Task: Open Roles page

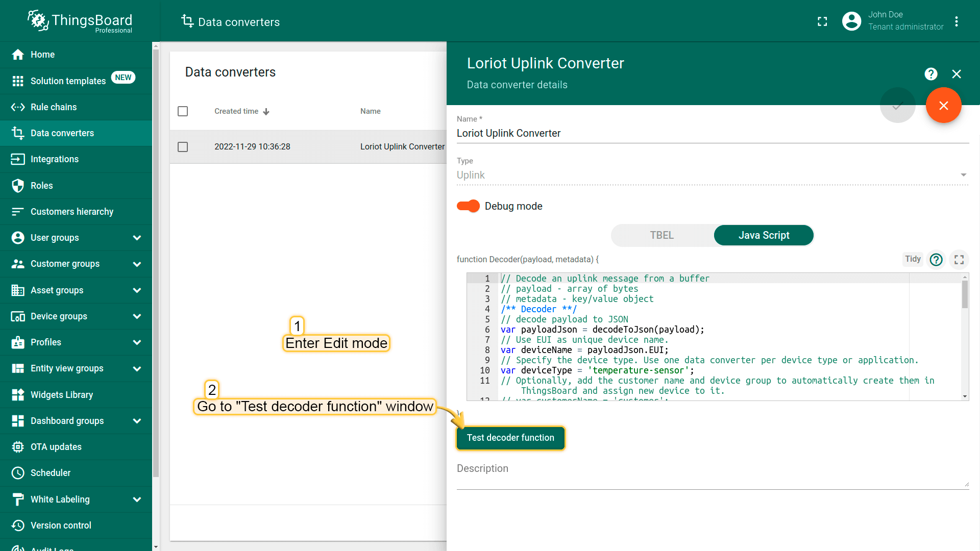Action: (76, 186)
